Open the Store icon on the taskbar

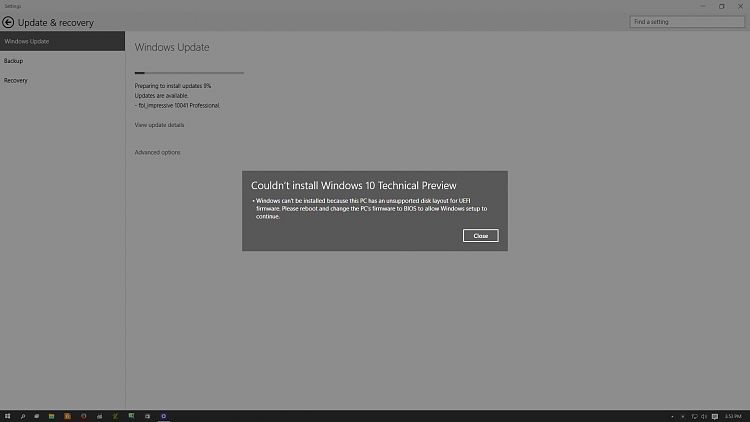tap(147, 416)
